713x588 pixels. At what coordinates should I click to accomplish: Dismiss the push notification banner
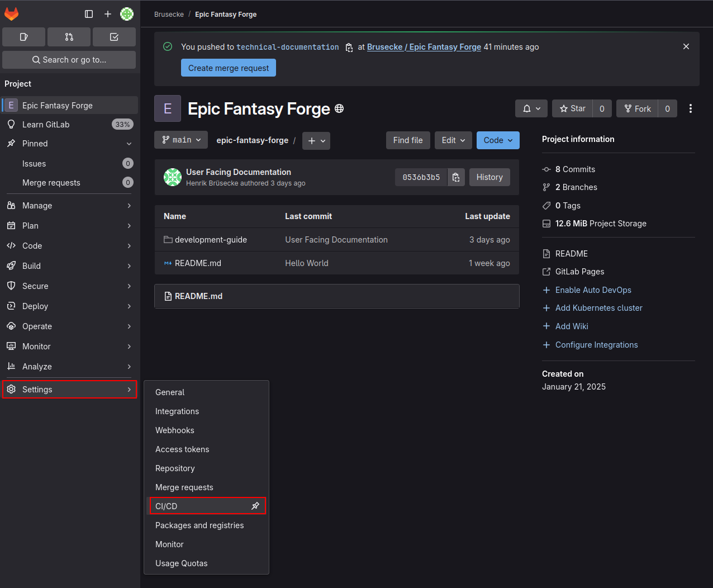[x=686, y=46]
